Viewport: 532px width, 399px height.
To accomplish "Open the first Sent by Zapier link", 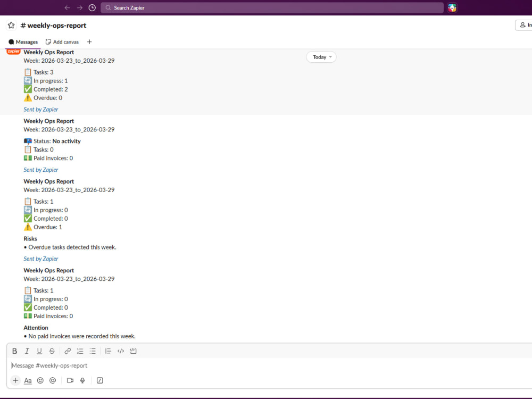I will [x=41, y=109].
